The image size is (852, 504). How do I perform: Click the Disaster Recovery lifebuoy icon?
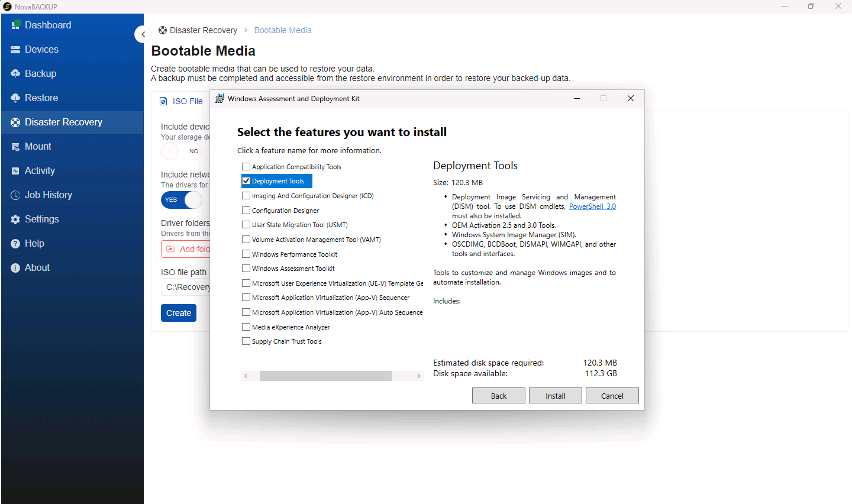click(16, 122)
